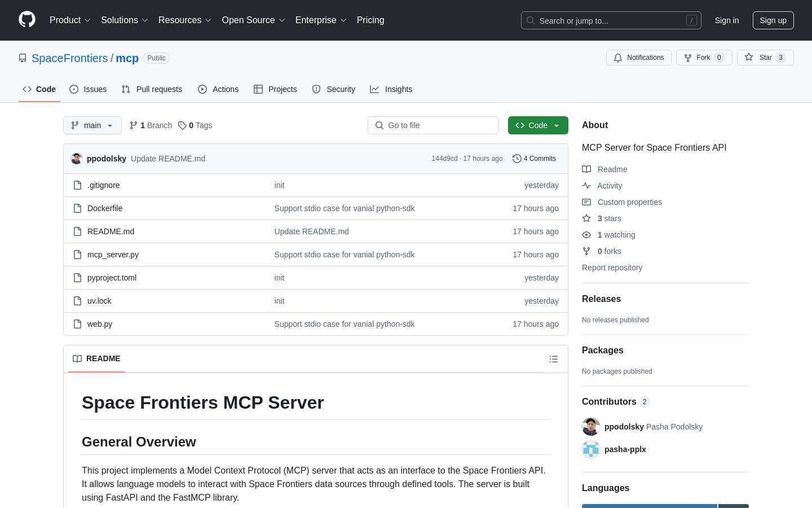Open the web.py file
Screen dimensions: 812x508
tap(100, 324)
